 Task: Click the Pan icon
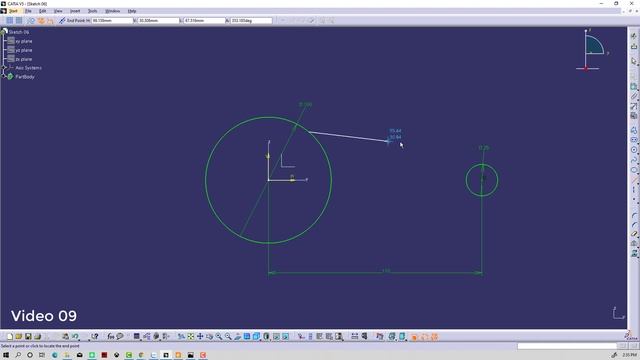tap(200, 337)
